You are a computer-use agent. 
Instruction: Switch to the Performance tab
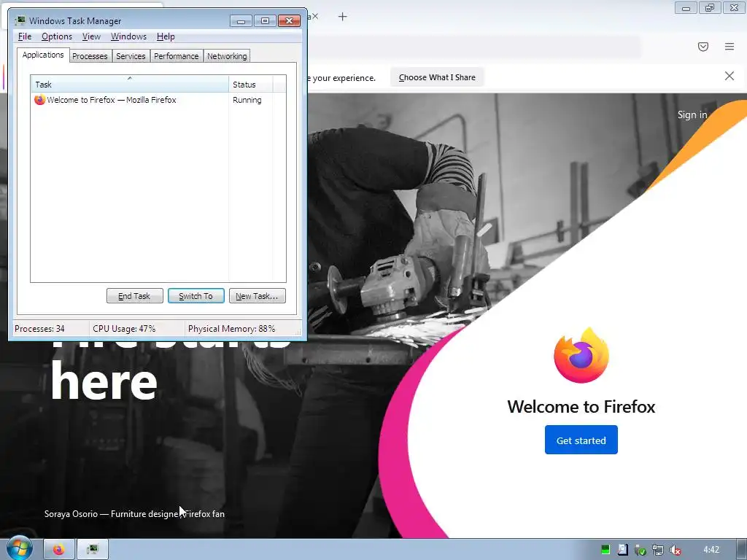click(177, 56)
